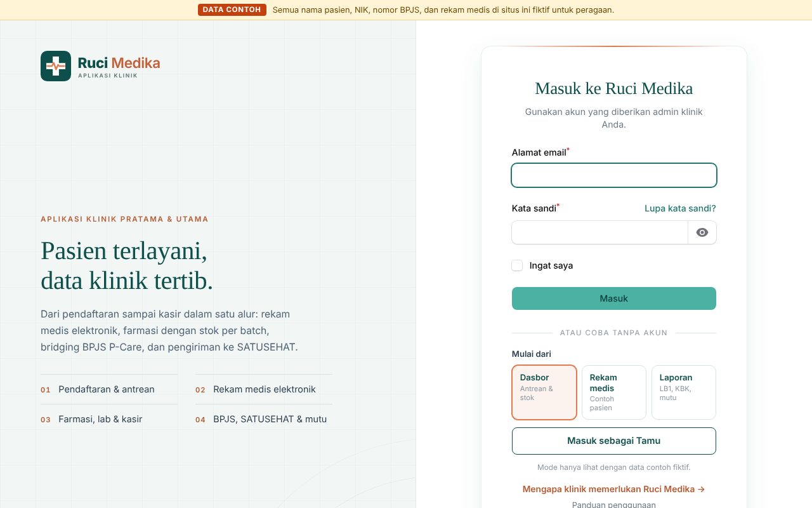
Task: Click feature 02 Rekam medis elektronik
Action: click(x=264, y=389)
